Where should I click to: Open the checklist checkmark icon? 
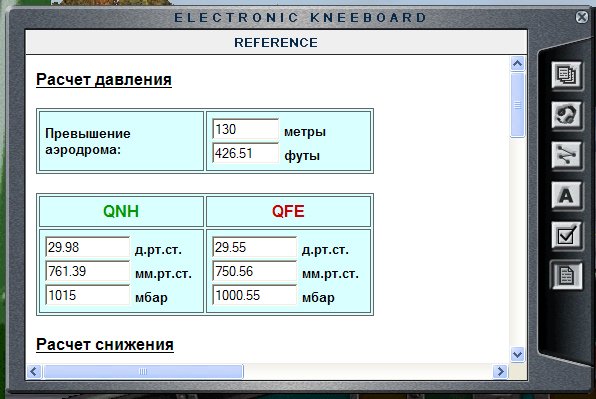point(567,235)
